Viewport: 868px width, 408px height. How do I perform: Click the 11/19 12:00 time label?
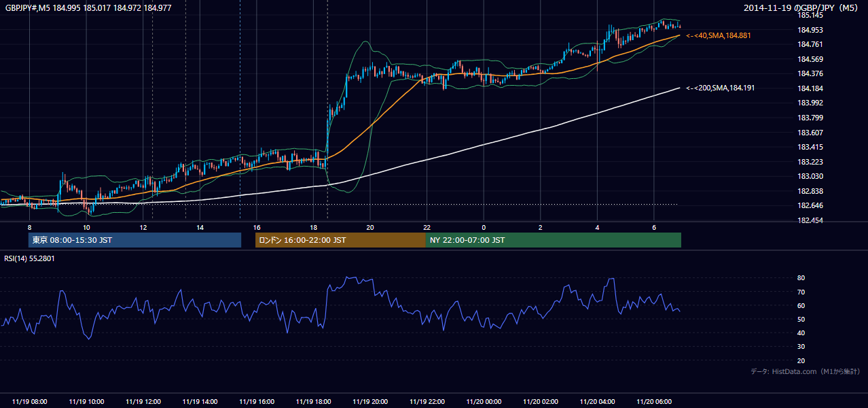[x=143, y=402]
